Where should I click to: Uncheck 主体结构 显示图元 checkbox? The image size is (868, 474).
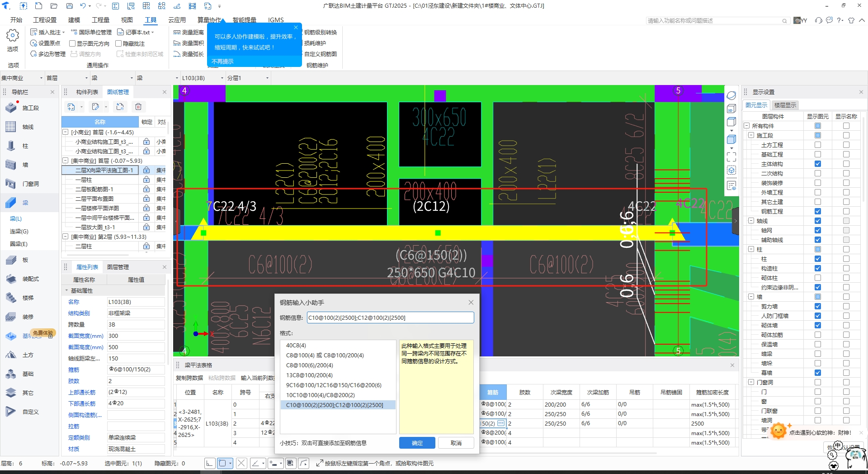pyautogui.click(x=818, y=164)
